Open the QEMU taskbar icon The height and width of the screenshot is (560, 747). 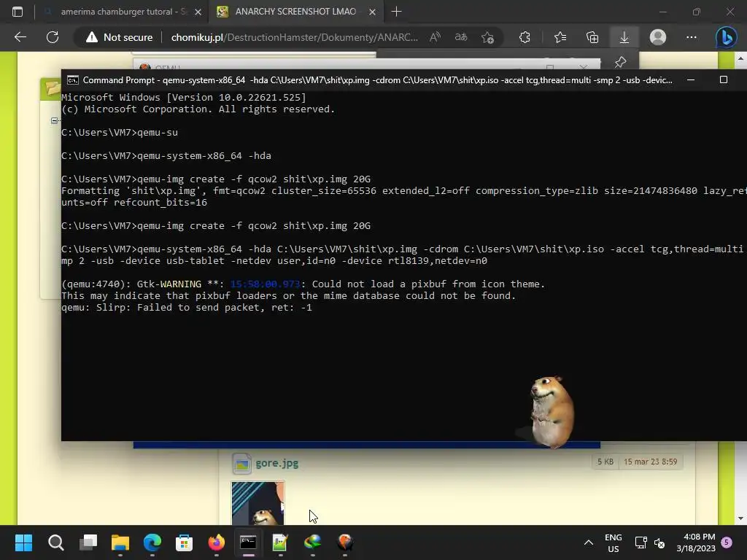[x=345, y=542]
